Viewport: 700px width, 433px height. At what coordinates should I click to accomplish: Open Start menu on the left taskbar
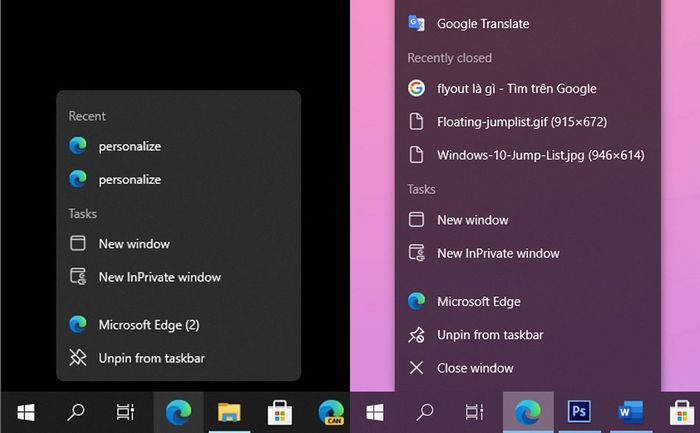coord(26,411)
